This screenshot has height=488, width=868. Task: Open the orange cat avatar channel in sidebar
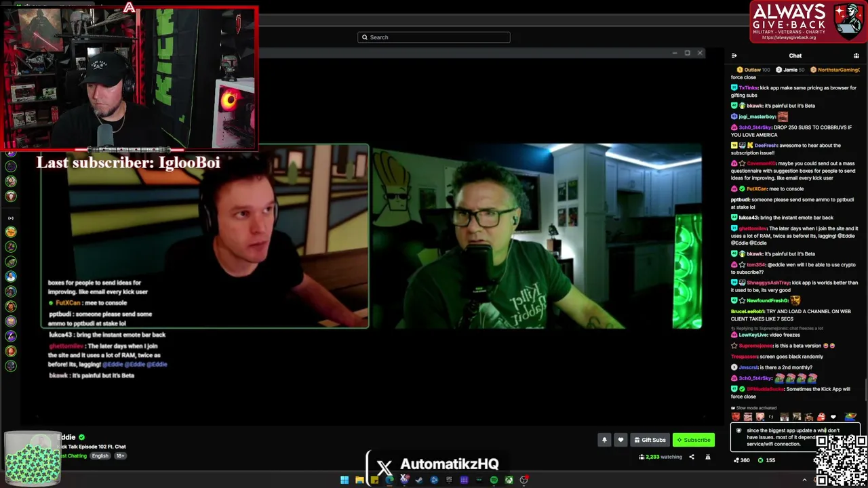click(10, 232)
